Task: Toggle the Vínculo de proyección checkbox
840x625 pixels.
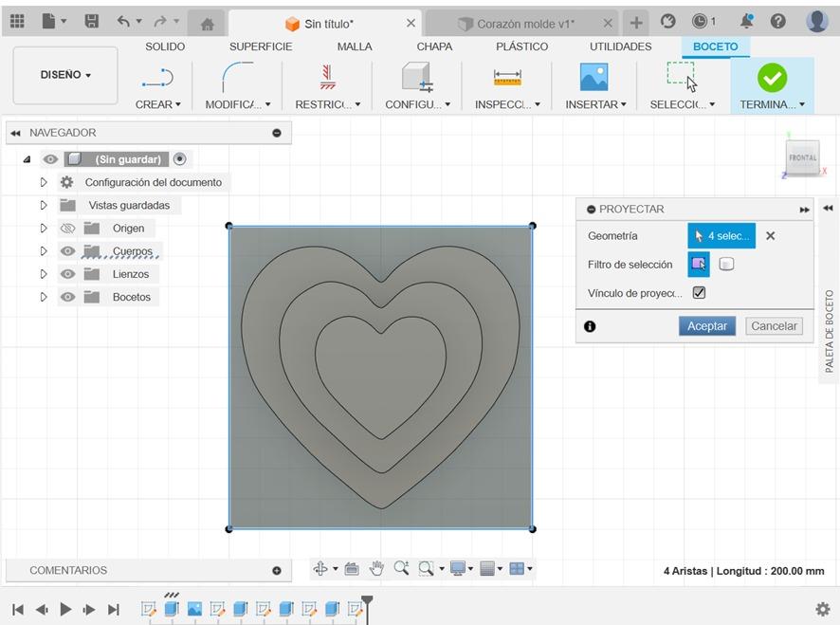Action: pos(699,293)
